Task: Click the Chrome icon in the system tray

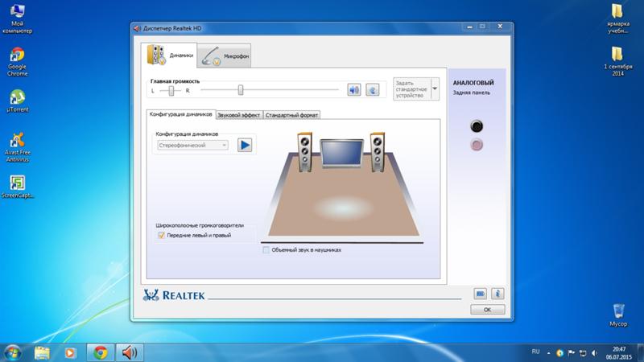Action: pyautogui.click(x=559, y=353)
